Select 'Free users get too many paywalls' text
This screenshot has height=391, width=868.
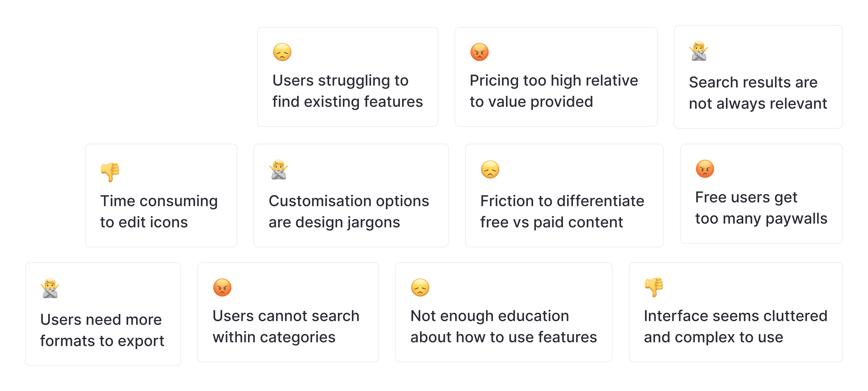pyautogui.click(x=761, y=208)
